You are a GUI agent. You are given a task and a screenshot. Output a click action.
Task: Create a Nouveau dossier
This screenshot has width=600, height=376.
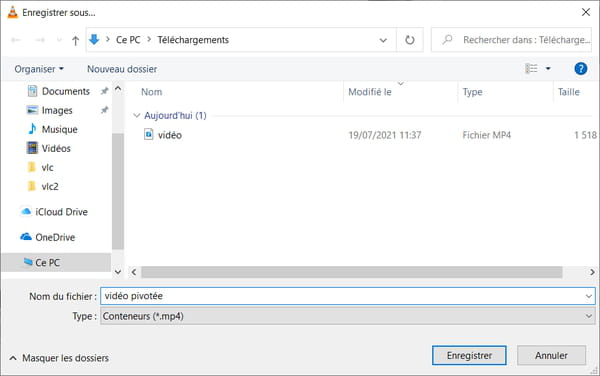point(122,69)
